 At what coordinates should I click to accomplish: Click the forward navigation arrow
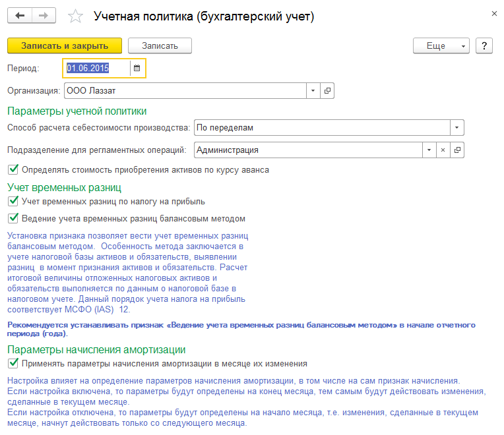click(x=44, y=16)
